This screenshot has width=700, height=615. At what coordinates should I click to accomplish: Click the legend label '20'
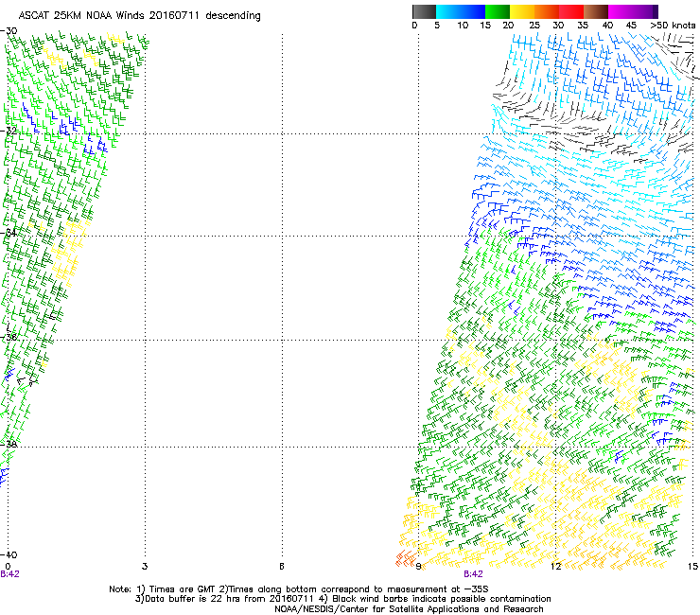point(508,25)
